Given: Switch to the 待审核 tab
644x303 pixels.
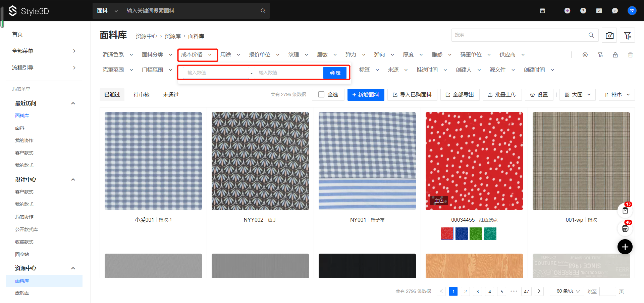Looking at the screenshot, I should coord(142,95).
